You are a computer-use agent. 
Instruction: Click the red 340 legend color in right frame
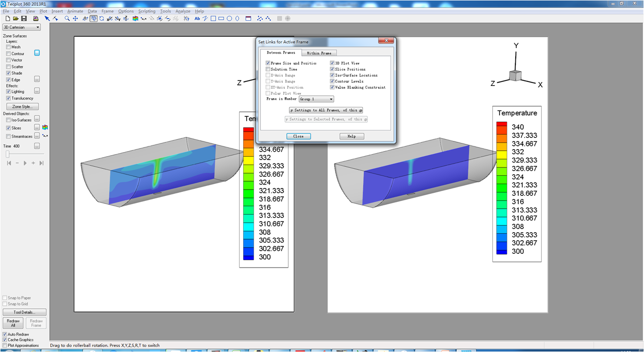[x=501, y=125]
